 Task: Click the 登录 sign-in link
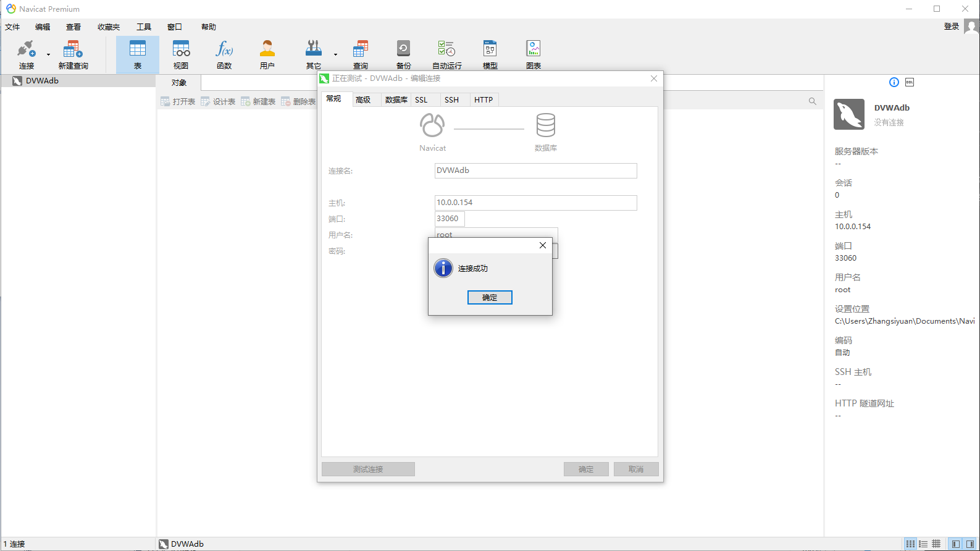pyautogui.click(x=951, y=27)
